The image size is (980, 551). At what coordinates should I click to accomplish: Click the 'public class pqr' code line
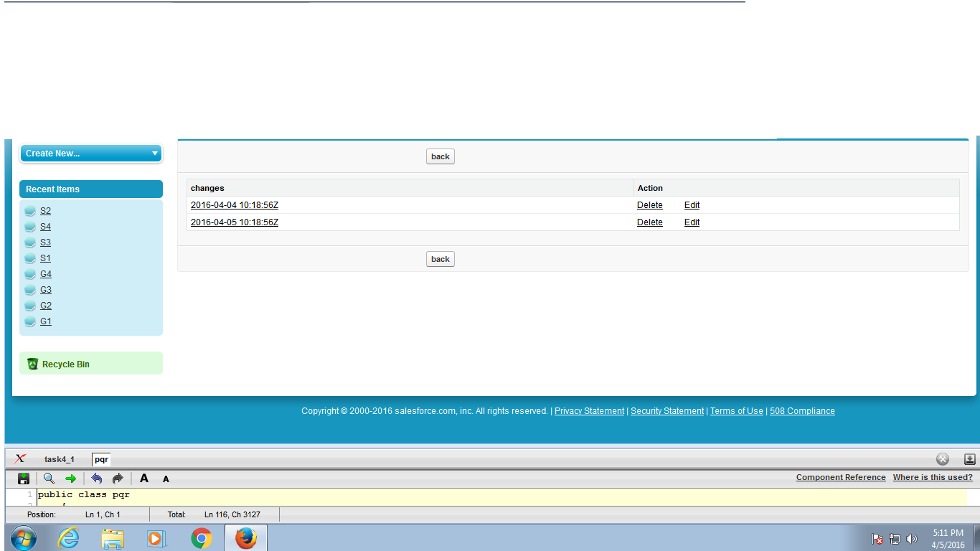(x=84, y=494)
